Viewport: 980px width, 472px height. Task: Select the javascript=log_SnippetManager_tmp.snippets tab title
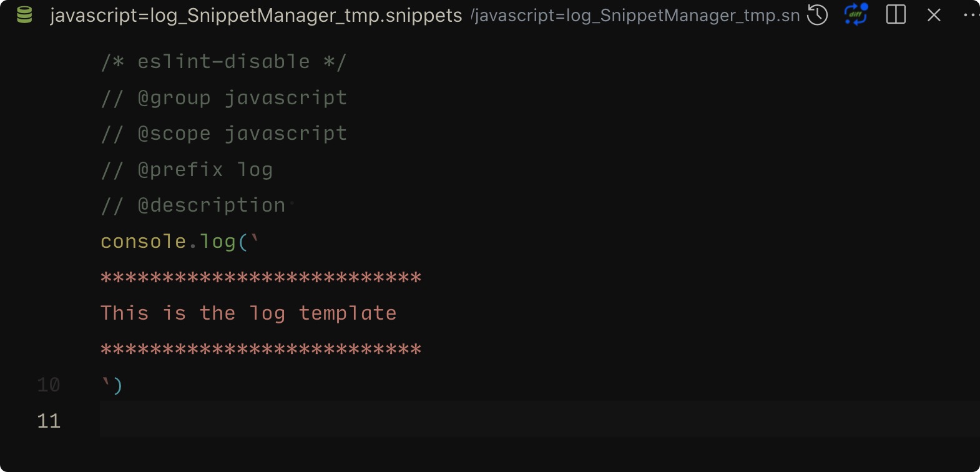point(256,16)
